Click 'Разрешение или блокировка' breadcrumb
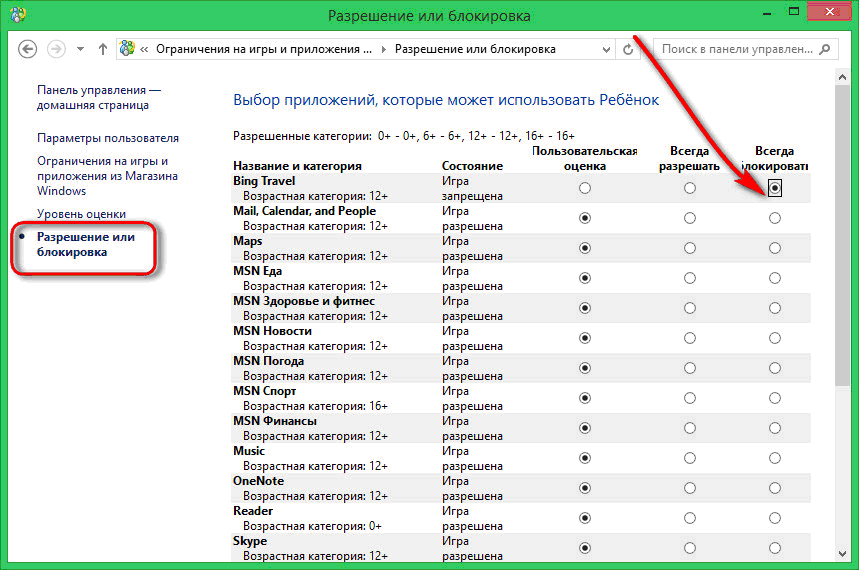This screenshot has height=570, width=859. (475, 49)
